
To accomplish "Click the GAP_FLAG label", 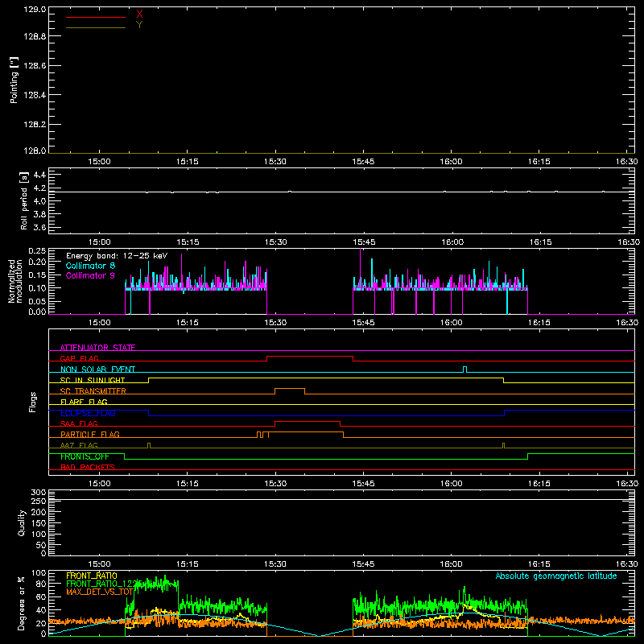I will coord(79,358).
